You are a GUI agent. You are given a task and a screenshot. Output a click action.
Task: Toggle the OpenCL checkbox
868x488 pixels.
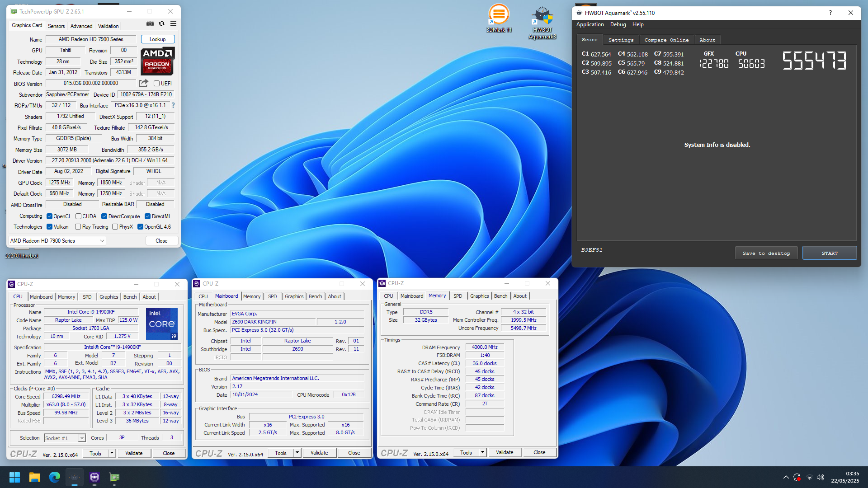[x=49, y=216]
